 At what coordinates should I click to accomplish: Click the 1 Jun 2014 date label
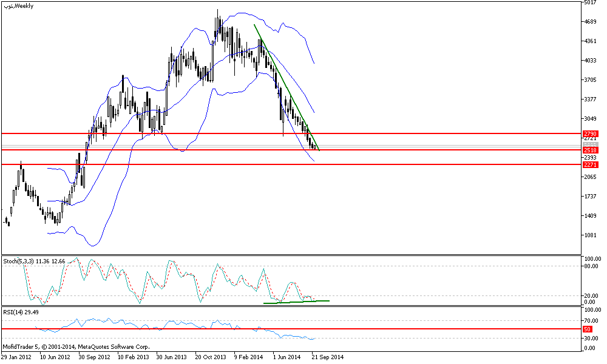[288, 357]
